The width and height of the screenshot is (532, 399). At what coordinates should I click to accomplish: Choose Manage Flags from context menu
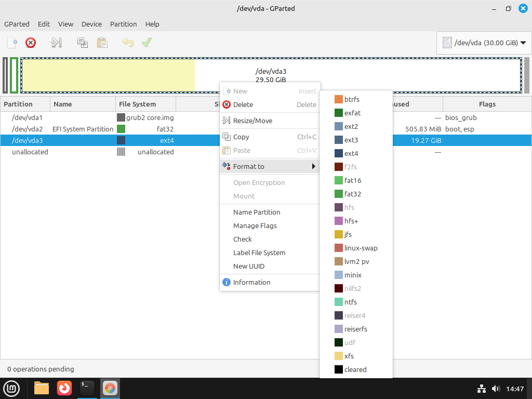pos(255,225)
